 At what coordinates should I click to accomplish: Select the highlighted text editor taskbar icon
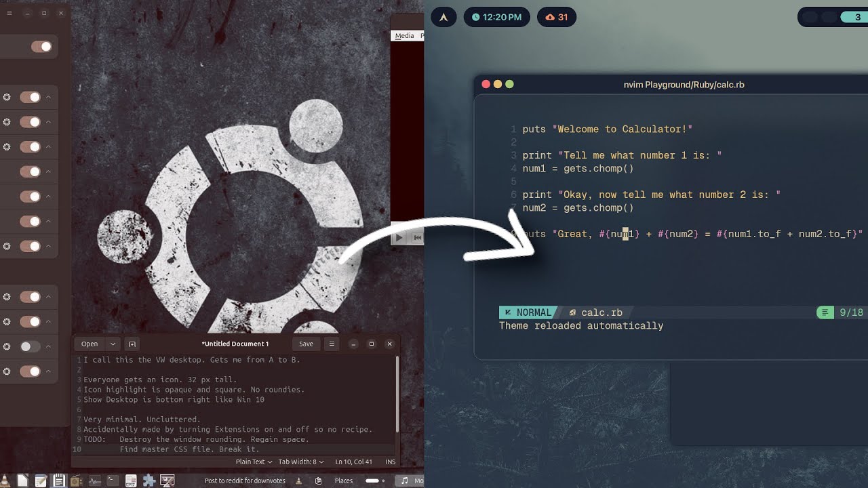(x=59, y=481)
